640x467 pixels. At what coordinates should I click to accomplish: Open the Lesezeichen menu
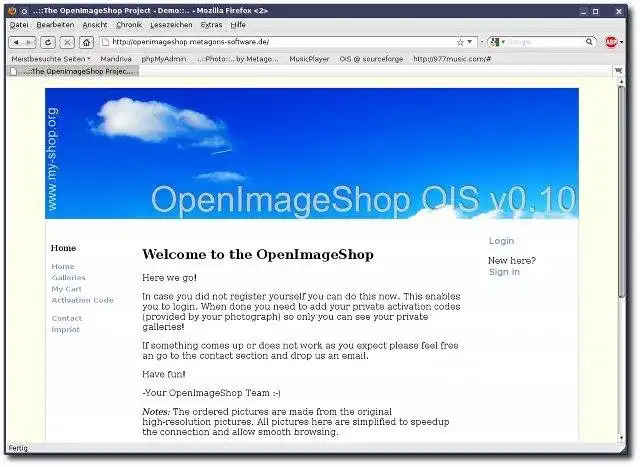171,25
